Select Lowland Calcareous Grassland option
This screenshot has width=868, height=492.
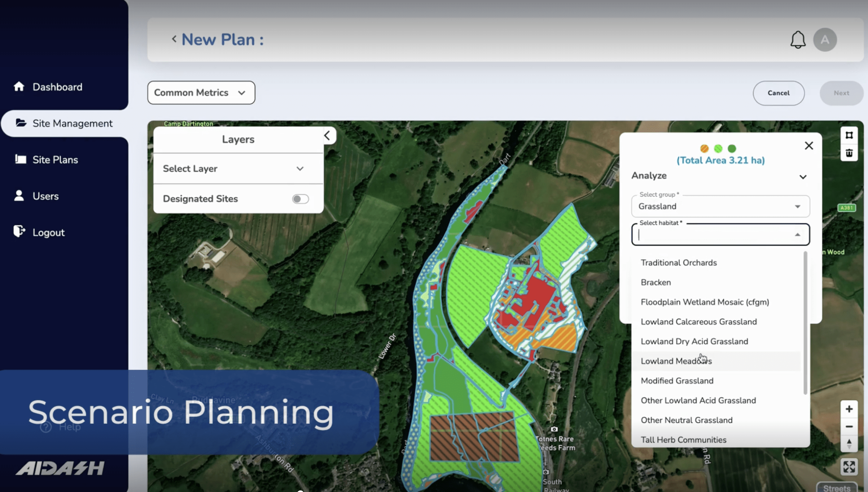(x=716, y=322)
